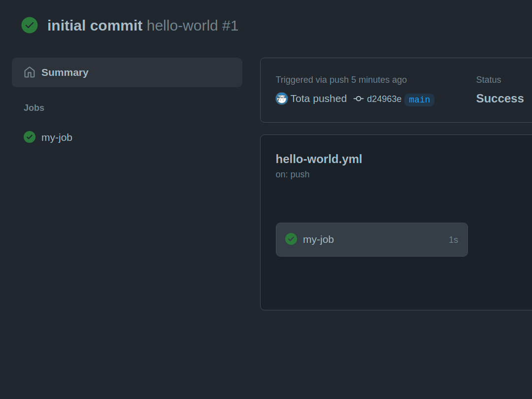Select the commit icon before d24963e
Screen dimensions: 532x399
tap(358, 99)
